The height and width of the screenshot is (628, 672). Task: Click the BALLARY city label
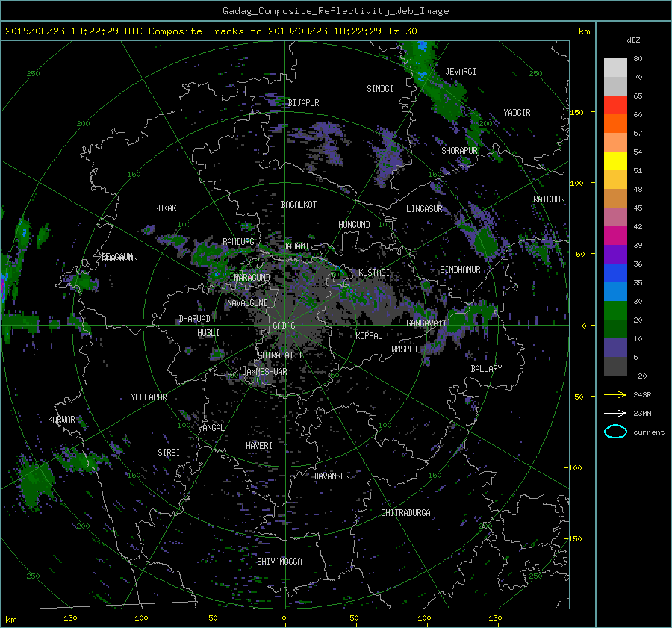click(486, 369)
